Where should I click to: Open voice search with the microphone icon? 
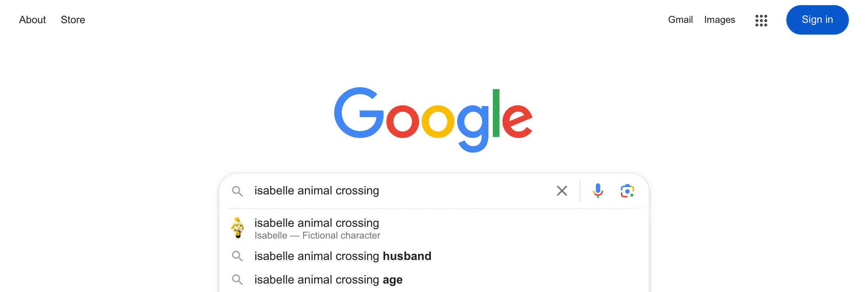pyautogui.click(x=598, y=191)
